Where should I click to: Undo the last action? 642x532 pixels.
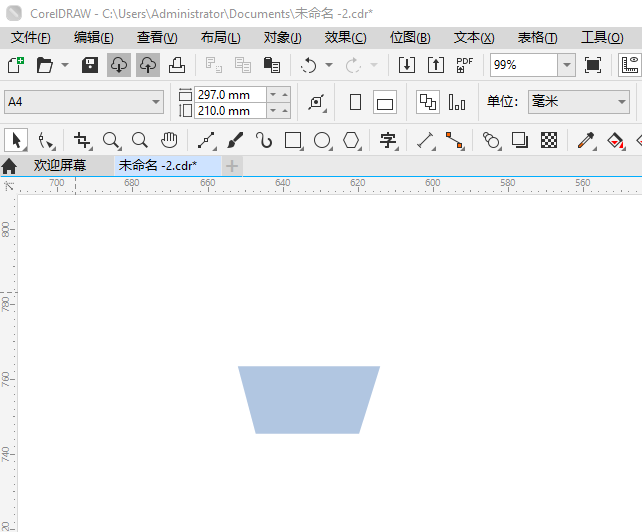pos(308,65)
